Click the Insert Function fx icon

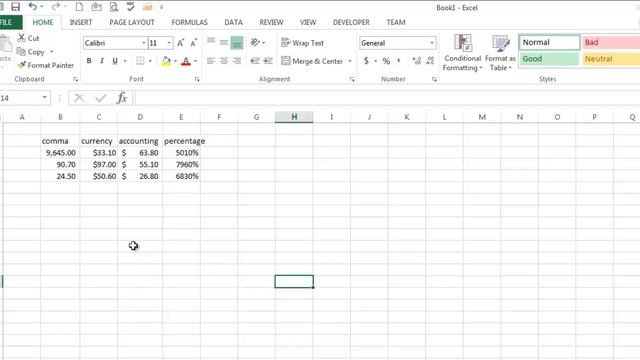click(x=122, y=98)
